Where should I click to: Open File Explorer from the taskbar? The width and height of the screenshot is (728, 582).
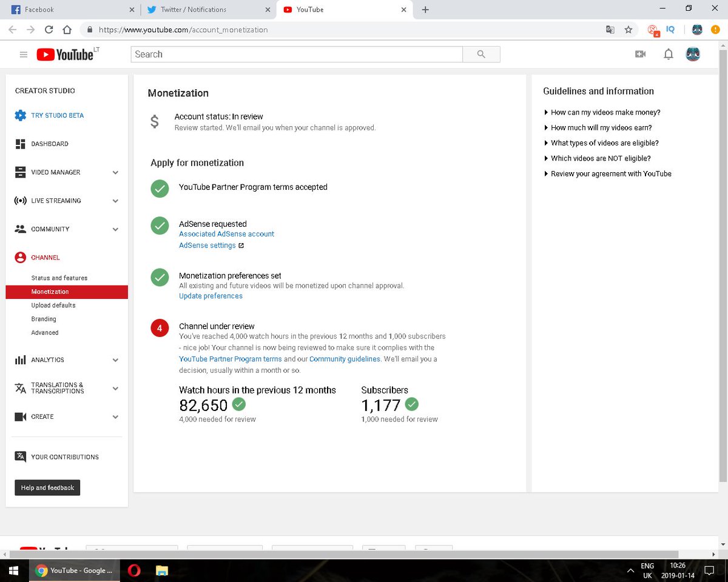(162, 570)
